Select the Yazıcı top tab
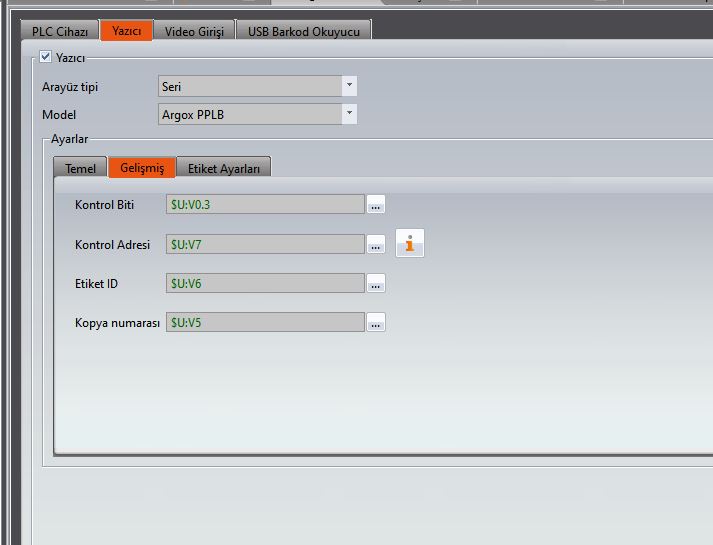 (126, 31)
